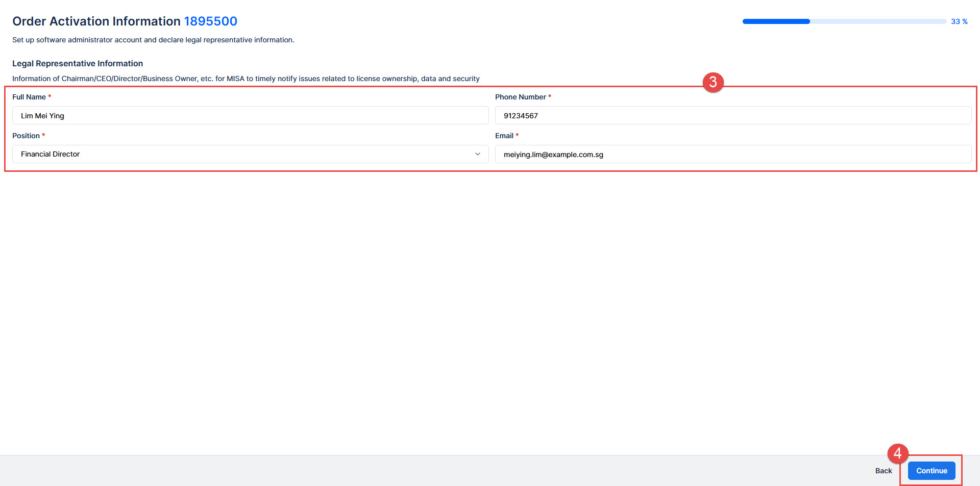This screenshot has height=486, width=980.
Task: Click the Email input field
Action: (x=733, y=154)
